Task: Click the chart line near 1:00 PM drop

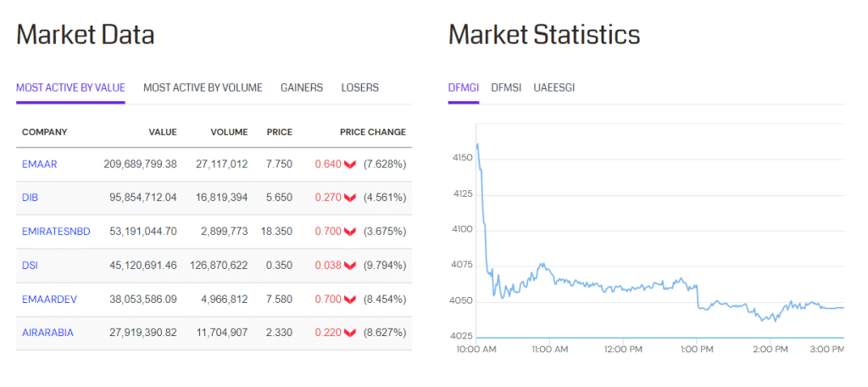Action: point(697,297)
